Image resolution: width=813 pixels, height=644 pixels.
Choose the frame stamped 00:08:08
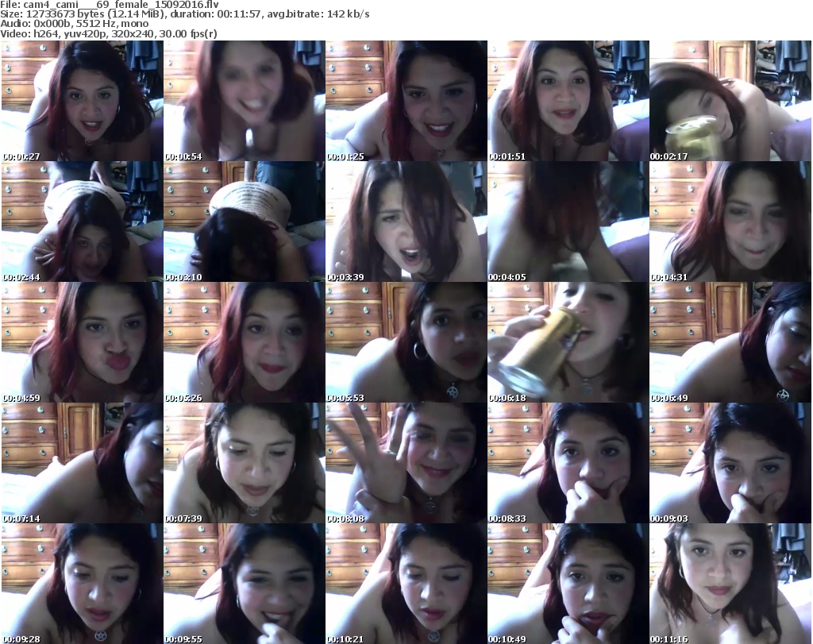tap(406, 463)
